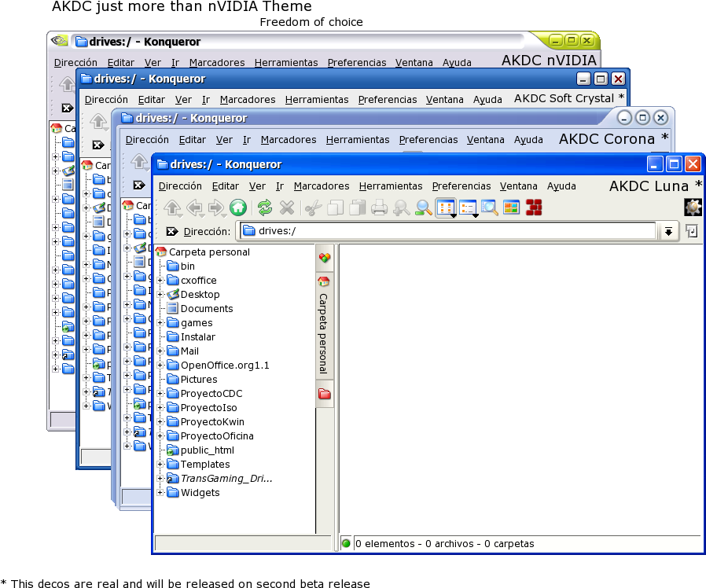The width and height of the screenshot is (706, 588).
Task: Click the Cut scissors icon
Action: click(x=314, y=208)
